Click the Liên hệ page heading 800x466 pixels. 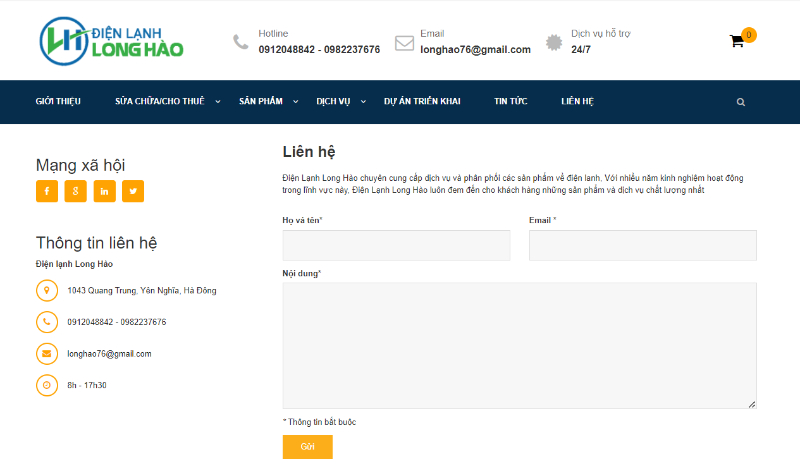coord(309,152)
